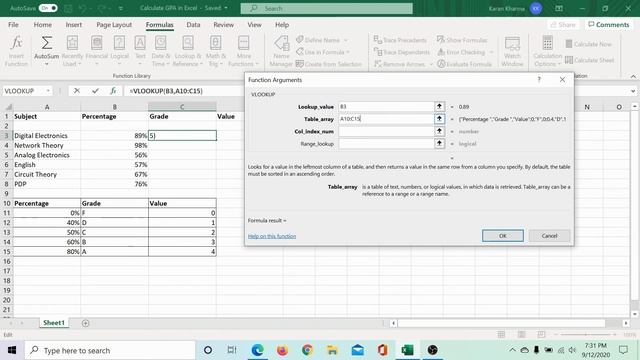
Task: Expand Remove Arrows dropdown arrow
Action: [x=431, y=64]
